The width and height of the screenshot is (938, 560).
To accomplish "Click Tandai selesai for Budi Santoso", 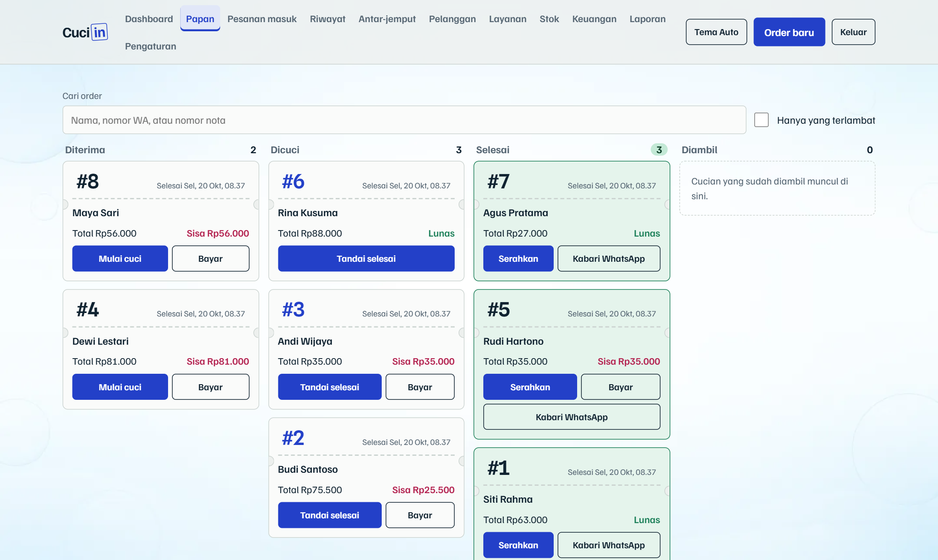I will coord(330,515).
